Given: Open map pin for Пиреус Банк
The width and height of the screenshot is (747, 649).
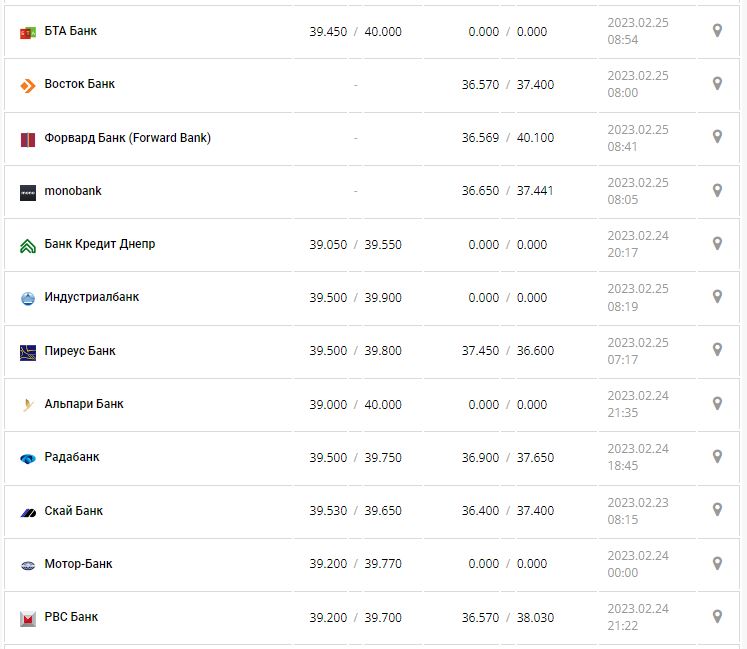Looking at the screenshot, I should (x=717, y=350).
